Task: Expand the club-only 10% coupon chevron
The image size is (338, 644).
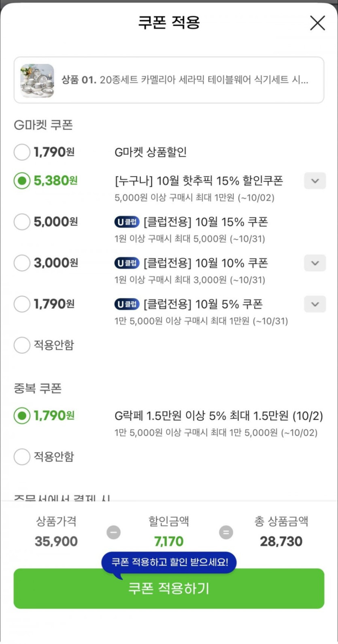Action: point(315,263)
